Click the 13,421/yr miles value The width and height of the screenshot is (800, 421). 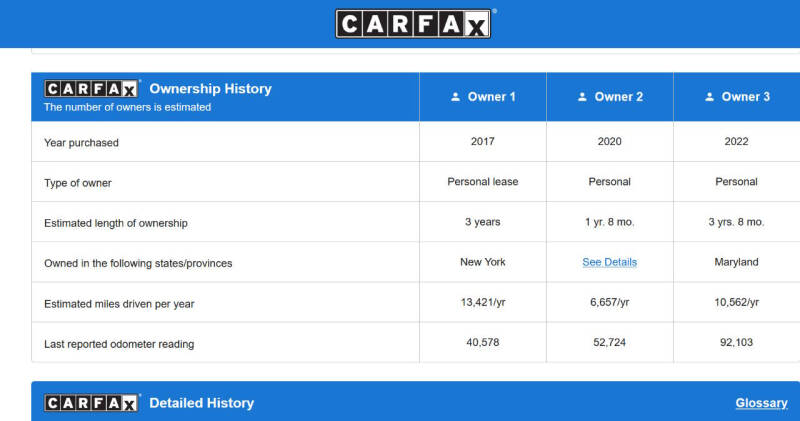[483, 302]
